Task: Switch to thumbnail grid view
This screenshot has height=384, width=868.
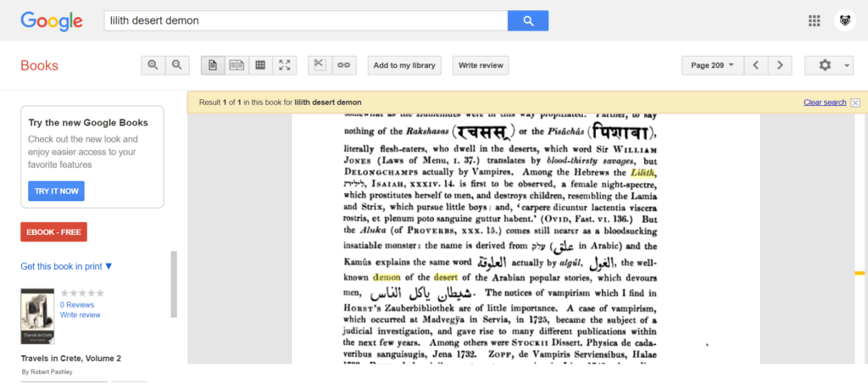Action: 261,65
